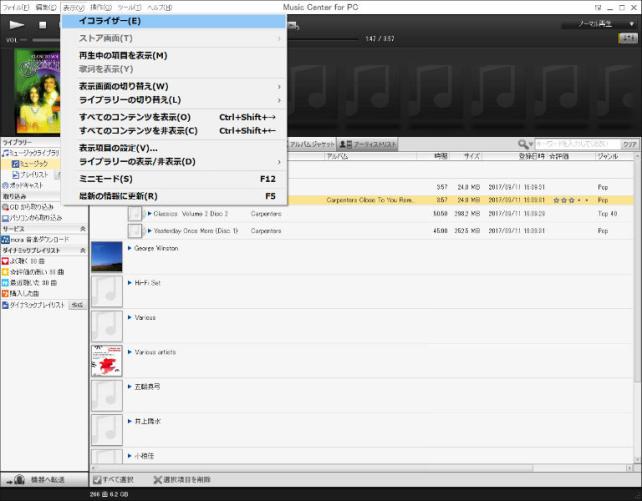Open 購入した曲 playlist
The image size is (642, 501).
click(x=20, y=293)
